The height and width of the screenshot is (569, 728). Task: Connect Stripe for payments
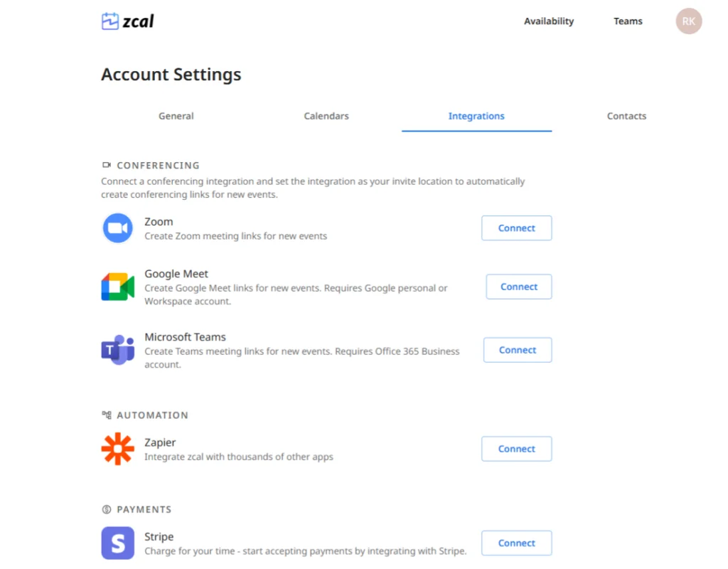pyautogui.click(x=516, y=543)
